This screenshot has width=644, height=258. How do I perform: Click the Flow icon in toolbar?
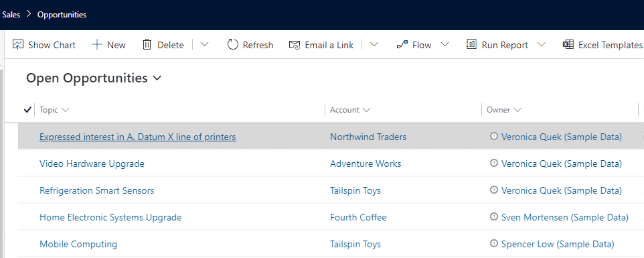pyautogui.click(x=402, y=45)
